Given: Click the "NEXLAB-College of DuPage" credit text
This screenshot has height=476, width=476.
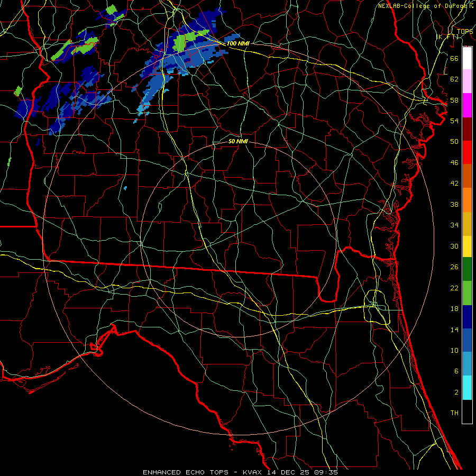Looking at the screenshot, I should (423, 6).
